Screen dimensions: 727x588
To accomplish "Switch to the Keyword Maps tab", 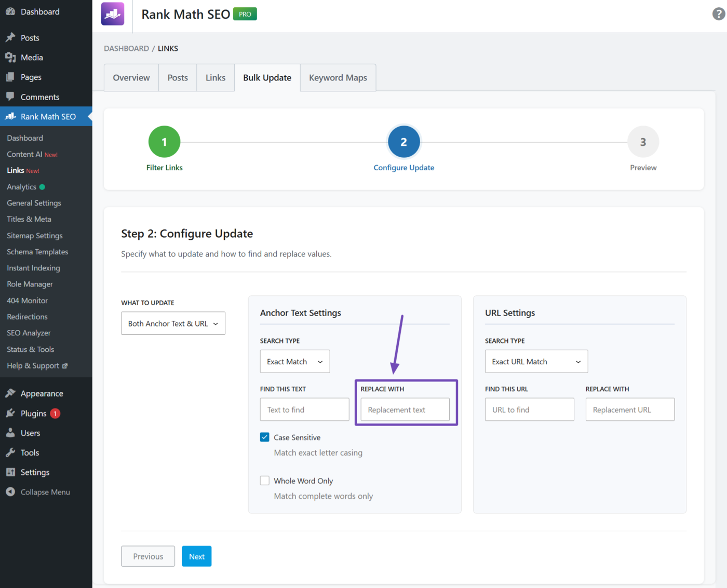I will 338,77.
